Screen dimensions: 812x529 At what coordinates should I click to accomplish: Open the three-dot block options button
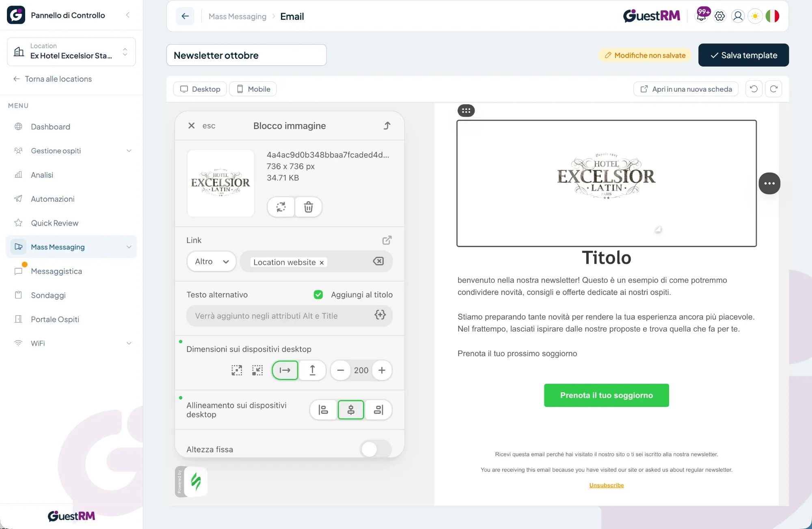point(769,183)
